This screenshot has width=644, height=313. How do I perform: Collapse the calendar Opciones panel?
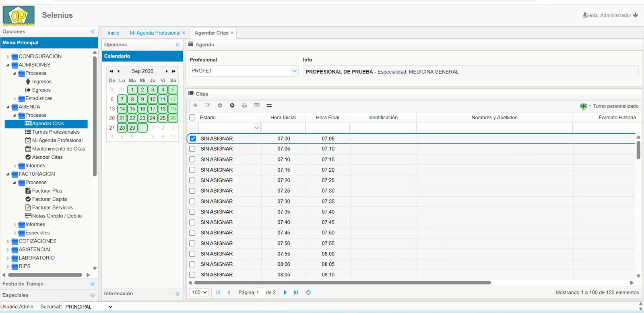coord(178,45)
